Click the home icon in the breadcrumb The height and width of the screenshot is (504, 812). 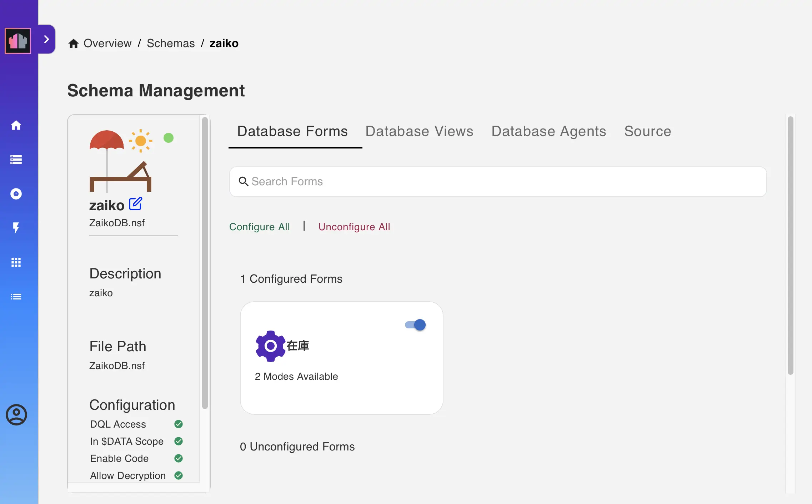(74, 44)
